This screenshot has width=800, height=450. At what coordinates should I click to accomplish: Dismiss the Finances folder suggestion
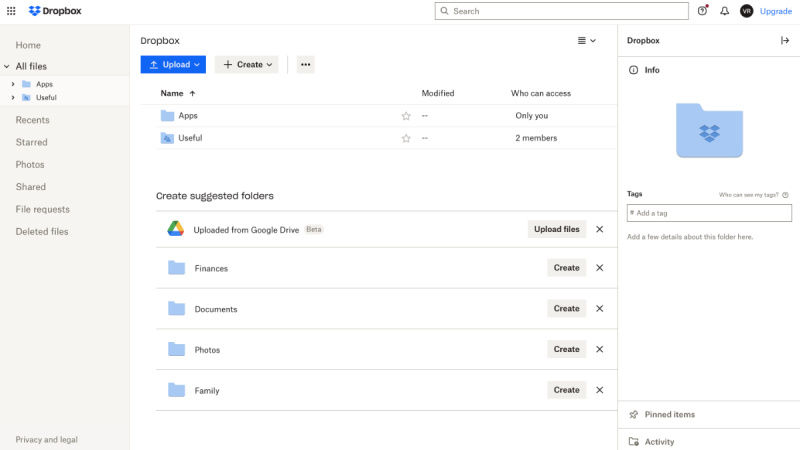tap(599, 267)
